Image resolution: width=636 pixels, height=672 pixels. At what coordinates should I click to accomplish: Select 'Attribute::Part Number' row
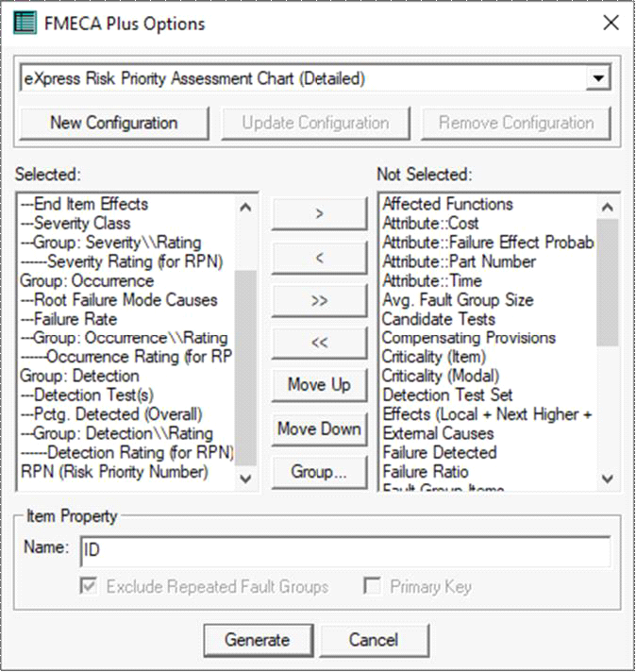pyautogui.click(x=488, y=261)
